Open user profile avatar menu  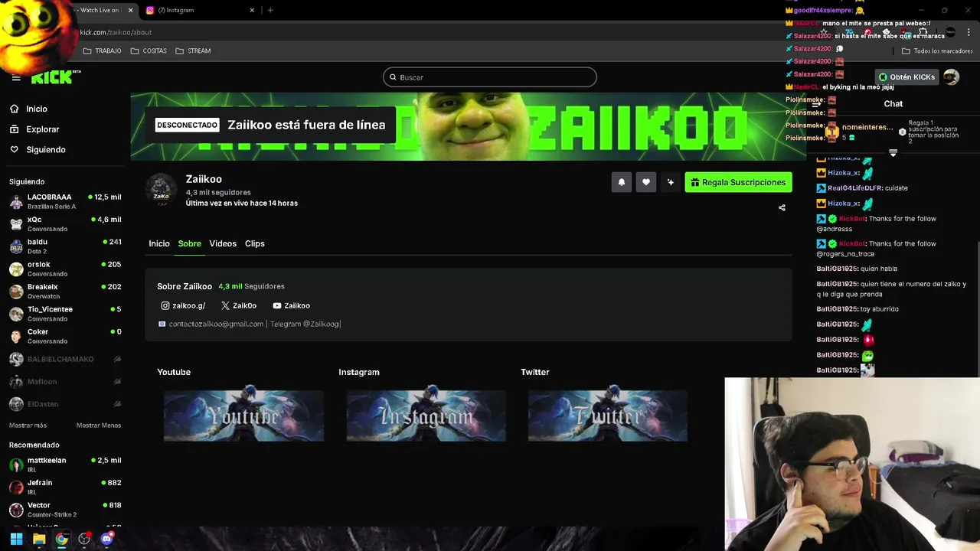click(951, 77)
